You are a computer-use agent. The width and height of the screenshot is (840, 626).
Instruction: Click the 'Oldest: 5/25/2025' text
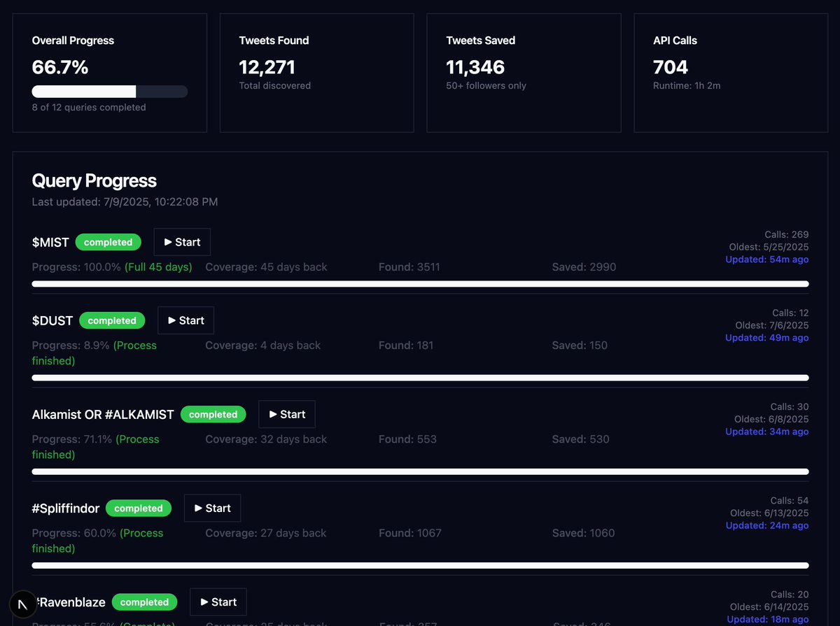pyautogui.click(x=769, y=247)
